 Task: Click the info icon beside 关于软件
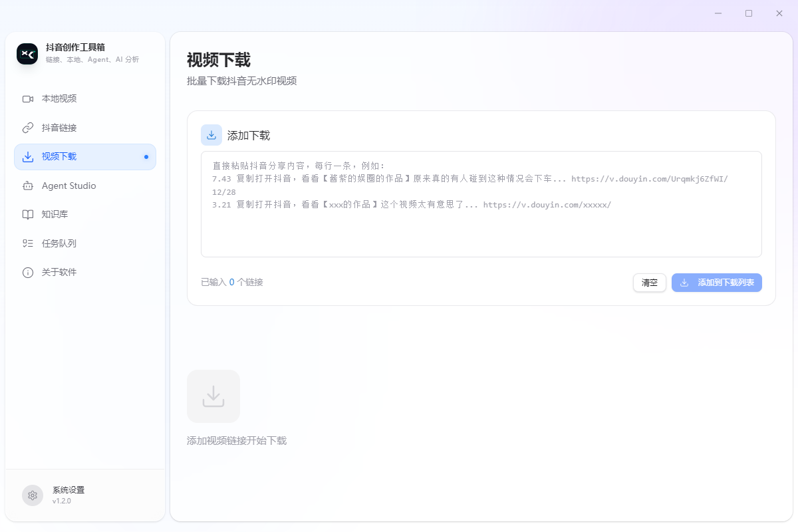(28, 273)
